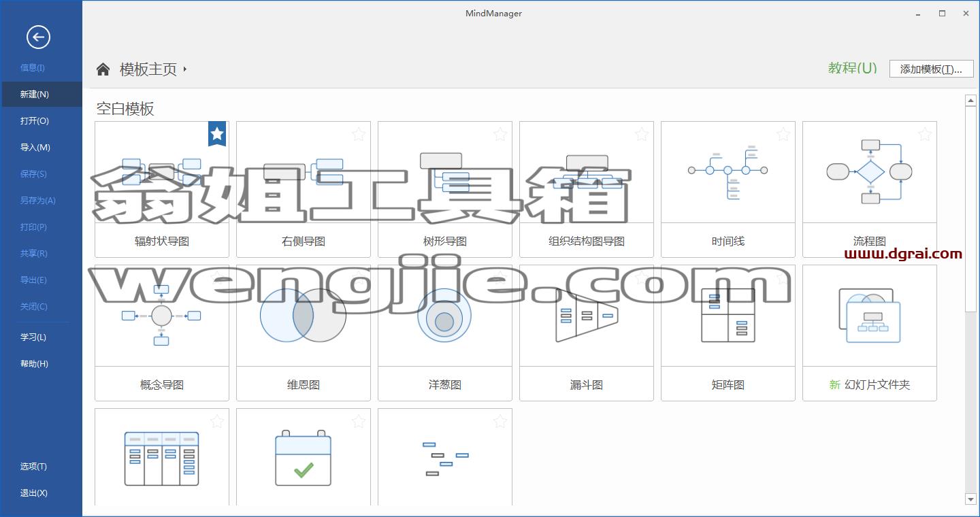Open the 打印(P) print page
This screenshot has width=980, height=517.
pos(41,227)
